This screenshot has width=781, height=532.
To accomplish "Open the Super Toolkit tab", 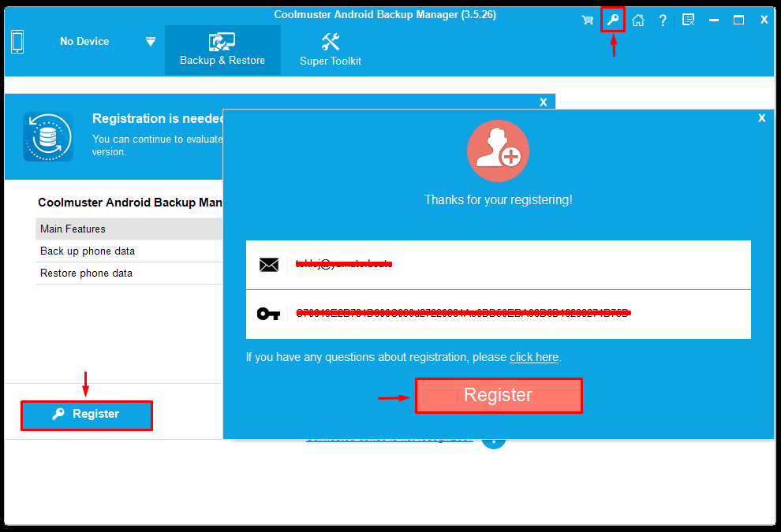I will tap(331, 50).
